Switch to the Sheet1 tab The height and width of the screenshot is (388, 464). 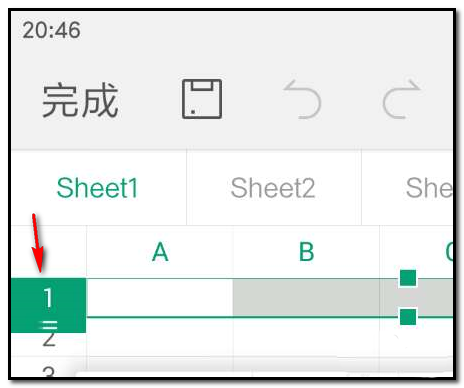98,188
